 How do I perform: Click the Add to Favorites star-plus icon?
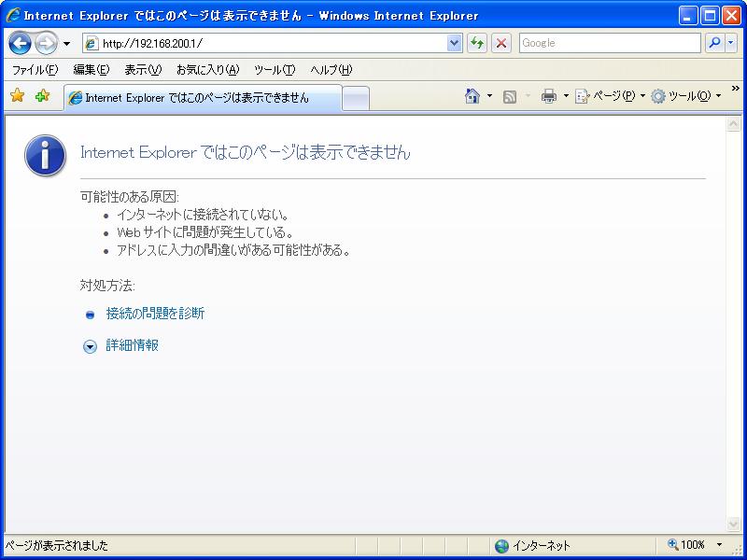pyautogui.click(x=42, y=96)
